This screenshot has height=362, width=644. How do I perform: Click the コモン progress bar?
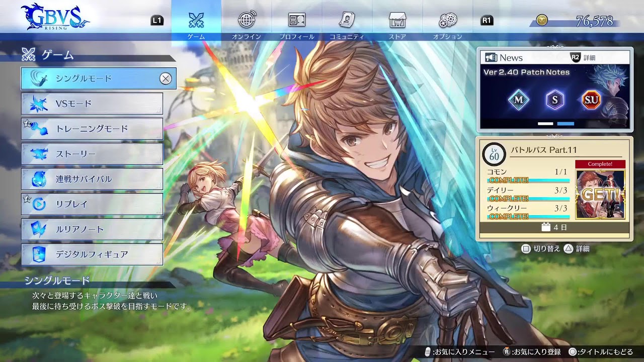point(528,180)
